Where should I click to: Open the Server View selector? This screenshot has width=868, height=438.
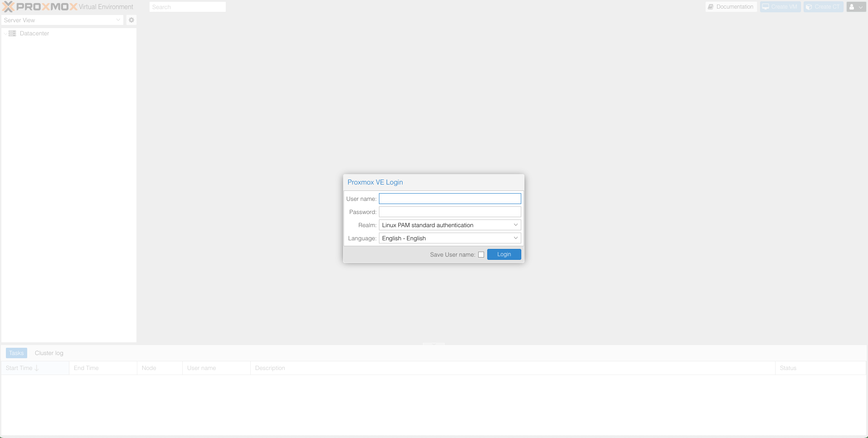pyautogui.click(x=62, y=20)
